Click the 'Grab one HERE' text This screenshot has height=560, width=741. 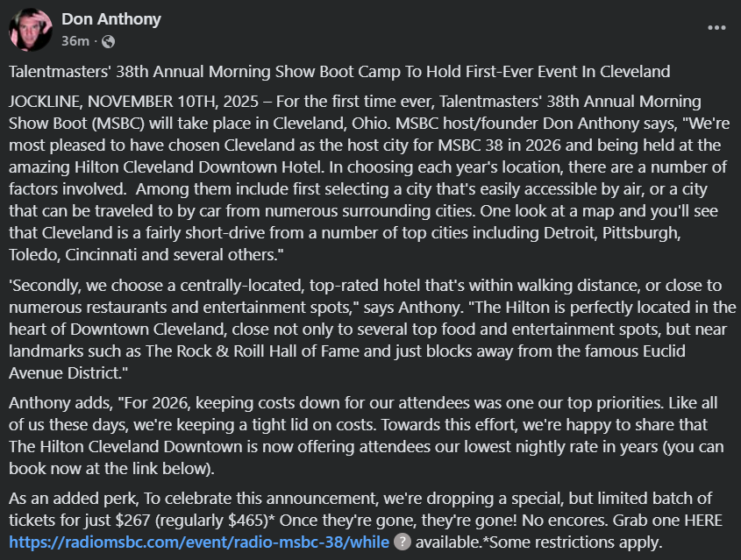click(x=668, y=520)
